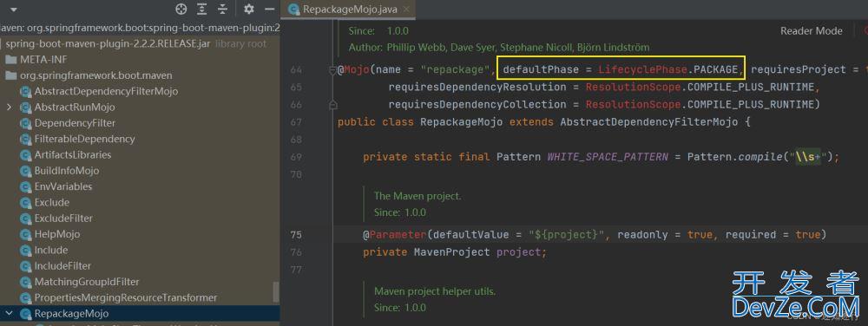The width and height of the screenshot is (868, 326).
Task: Click Pattern.compile call on line 69
Action: point(734,157)
